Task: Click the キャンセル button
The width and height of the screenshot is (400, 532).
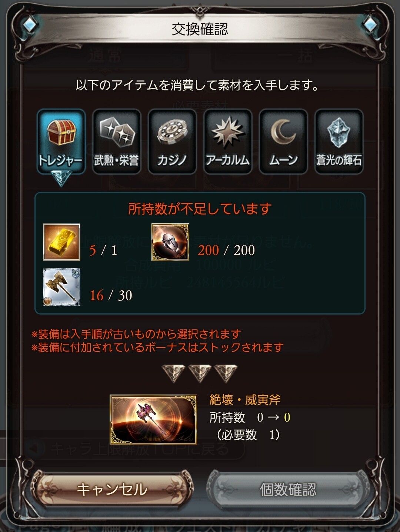Action: pos(112,489)
